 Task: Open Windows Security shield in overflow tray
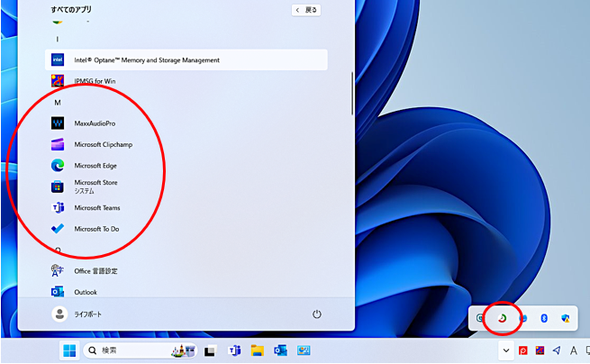(x=565, y=318)
